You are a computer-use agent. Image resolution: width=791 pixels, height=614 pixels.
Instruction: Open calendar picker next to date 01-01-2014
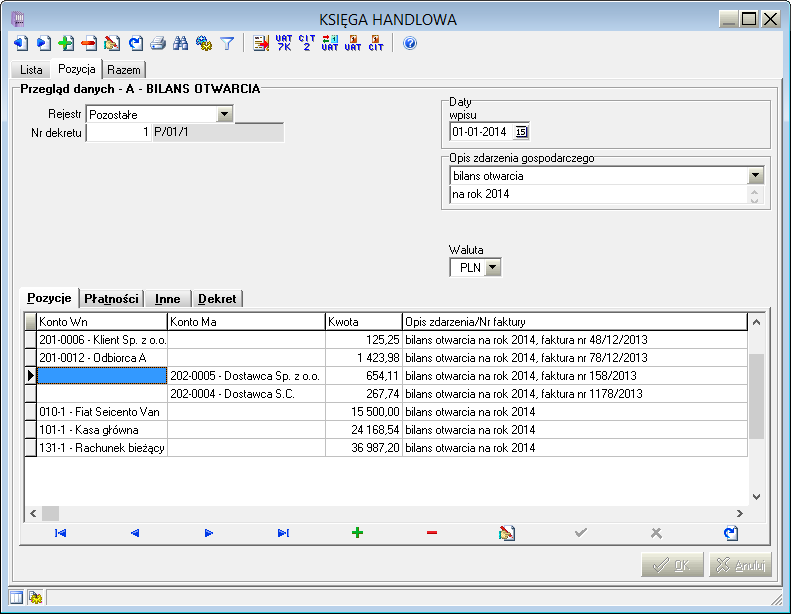(521, 132)
